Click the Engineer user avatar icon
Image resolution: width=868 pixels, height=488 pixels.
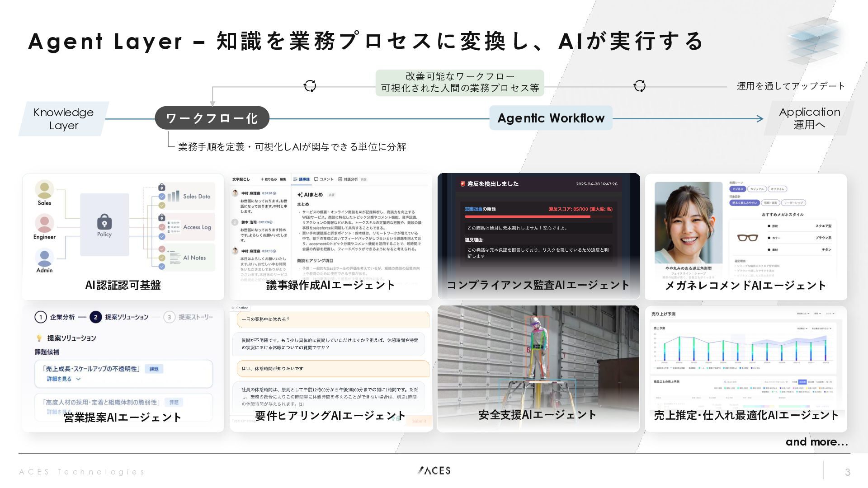click(44, 223)
